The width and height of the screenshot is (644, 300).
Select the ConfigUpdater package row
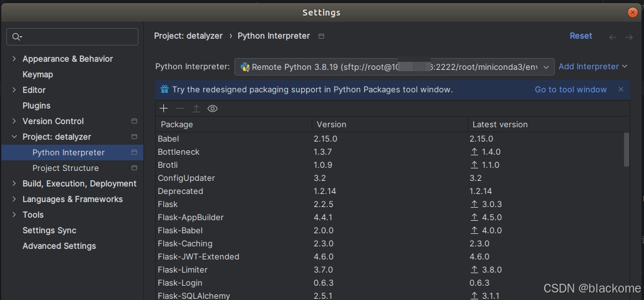coord(390,178)
